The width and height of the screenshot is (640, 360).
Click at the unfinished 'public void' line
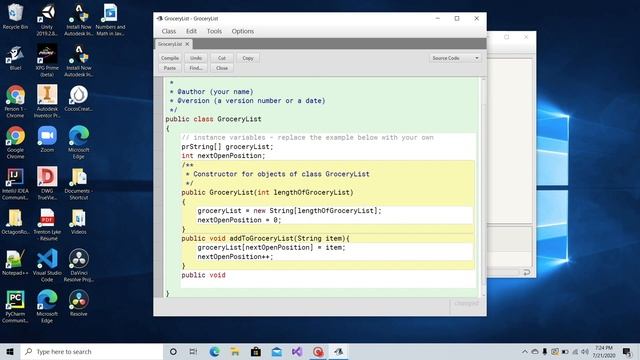[x=203, y=275]
